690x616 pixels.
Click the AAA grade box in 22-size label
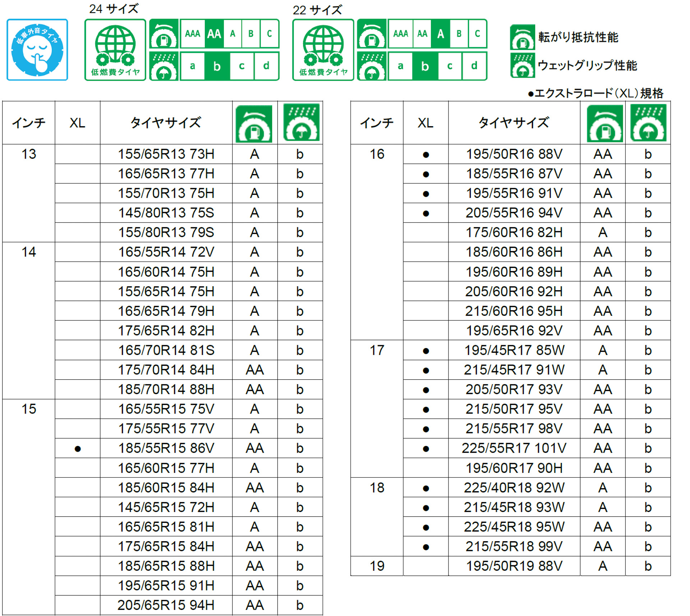[x=401, y=34]
